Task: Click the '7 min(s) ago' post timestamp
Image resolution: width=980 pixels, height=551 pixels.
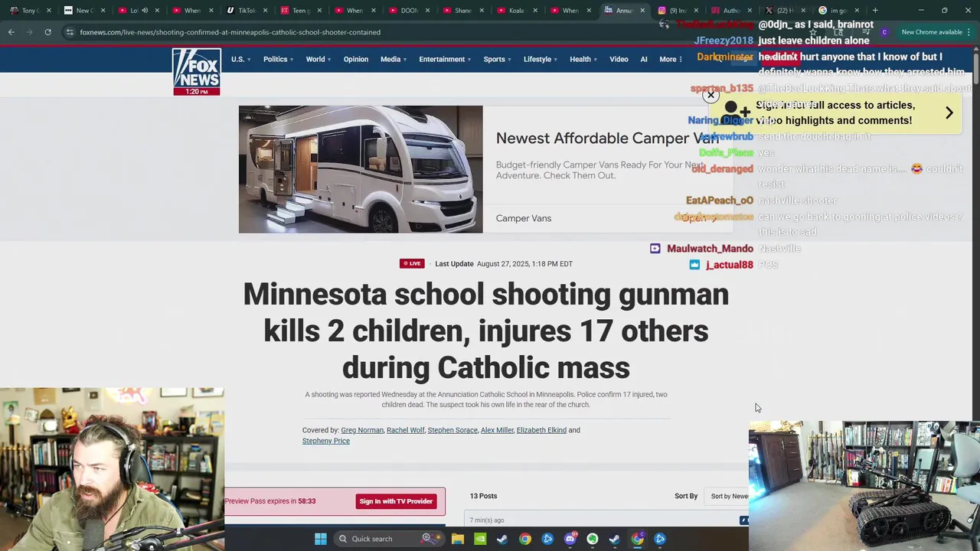Action: [x=487, y=520]
